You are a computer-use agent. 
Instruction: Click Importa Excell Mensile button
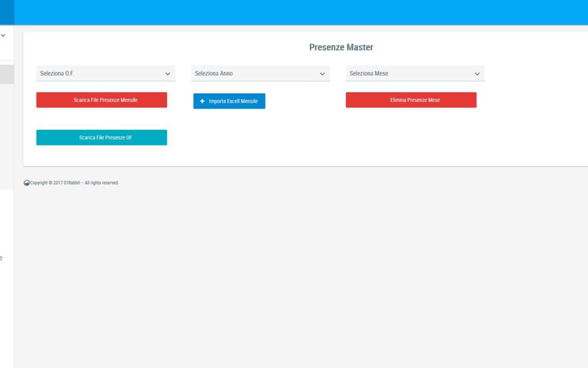click(229, 101)
